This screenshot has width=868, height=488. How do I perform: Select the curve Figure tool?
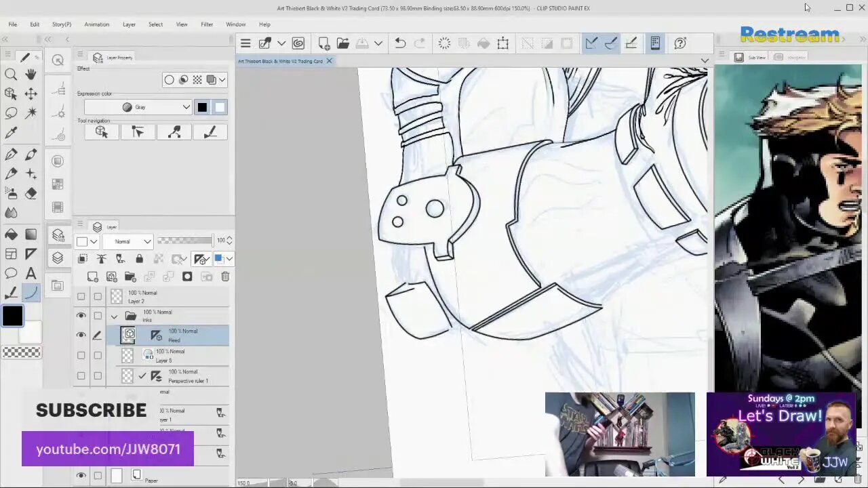[x=31, y=293]
